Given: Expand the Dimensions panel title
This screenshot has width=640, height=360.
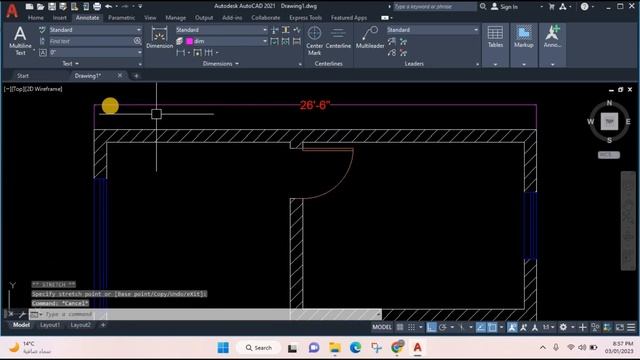Looking at the screenshot, I should pyautogui.click(x=221, y=64).
